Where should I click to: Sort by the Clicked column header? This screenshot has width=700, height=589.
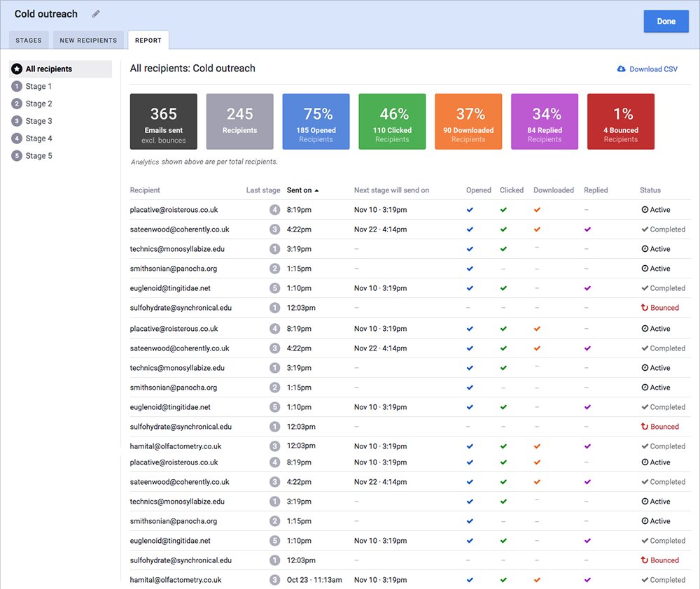tap(512, 190)
